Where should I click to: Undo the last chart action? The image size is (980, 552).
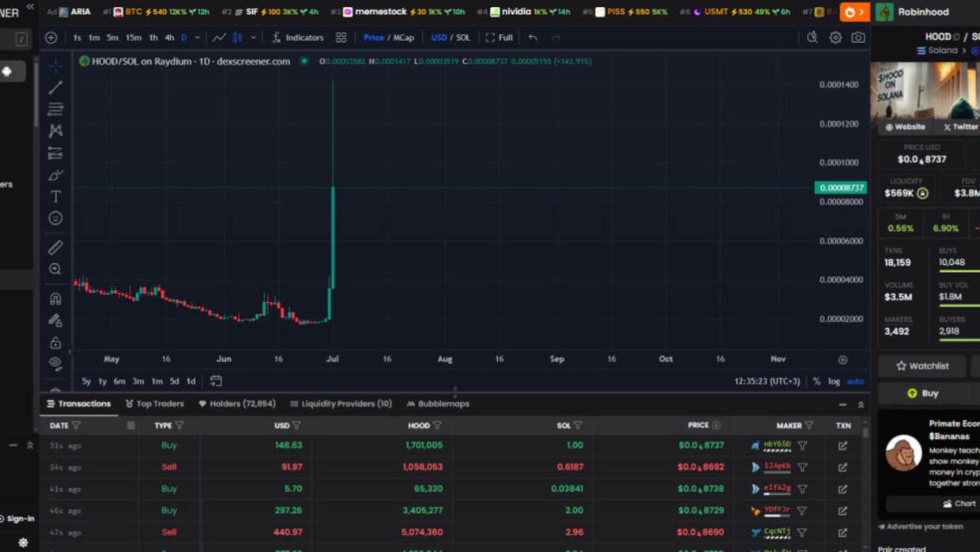point(533,37)
